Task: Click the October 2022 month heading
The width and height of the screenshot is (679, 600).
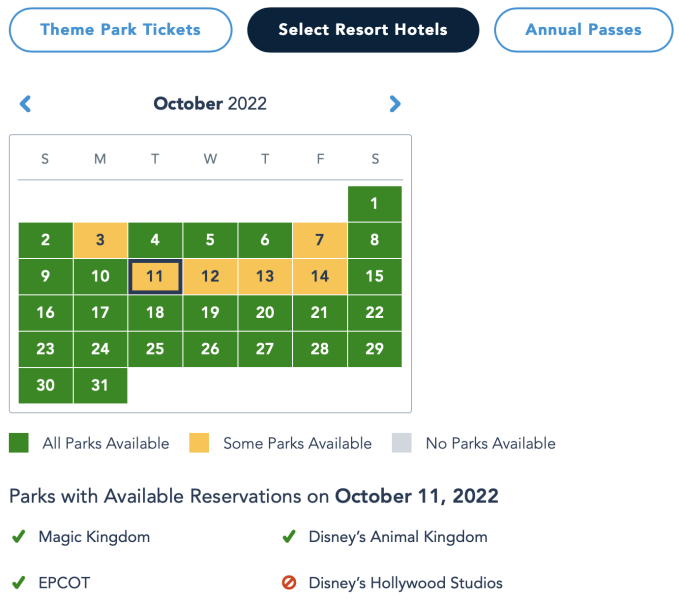Action: coord(210,104)
